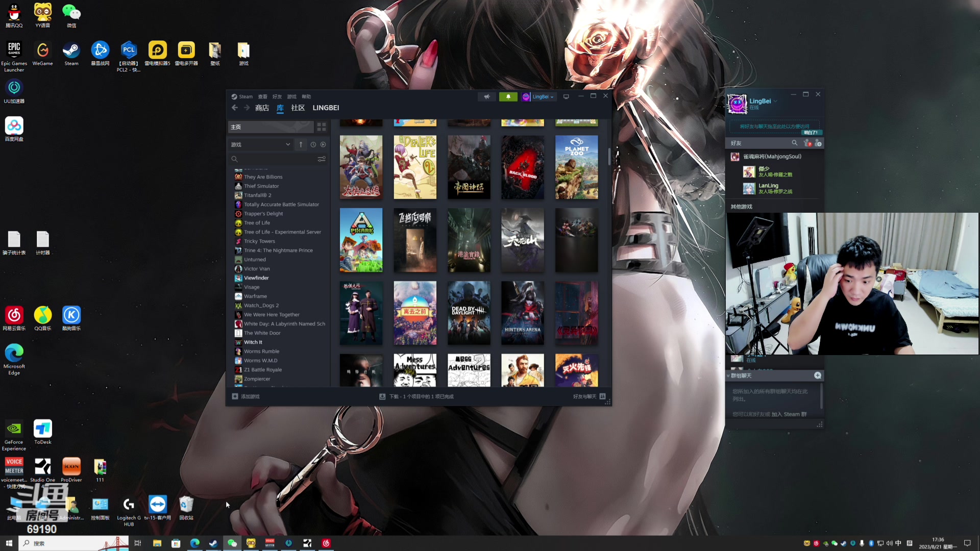Viewport: 980px width, 551px height.
Task: Open 好友与聊天 in Steam bottom bar
Action: [x=589, y=396]
